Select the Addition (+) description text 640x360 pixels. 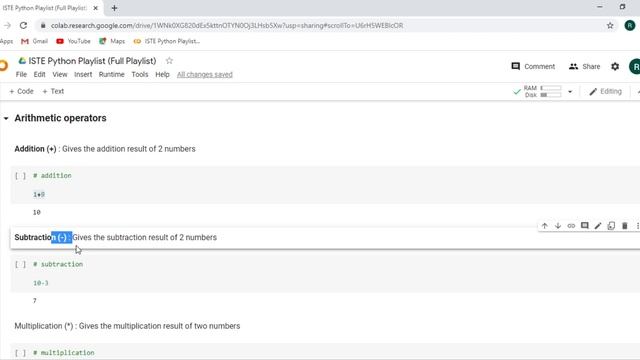[105, 149]
